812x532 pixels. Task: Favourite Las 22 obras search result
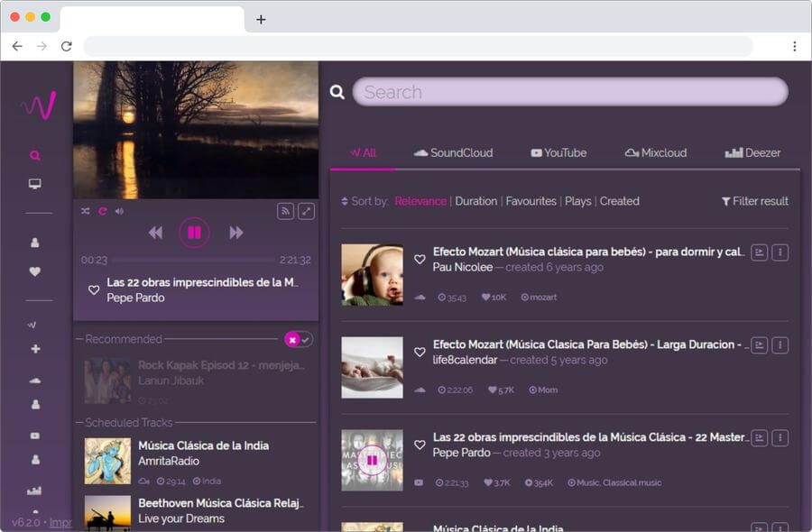pyautogui.click(x=420, y=445)
